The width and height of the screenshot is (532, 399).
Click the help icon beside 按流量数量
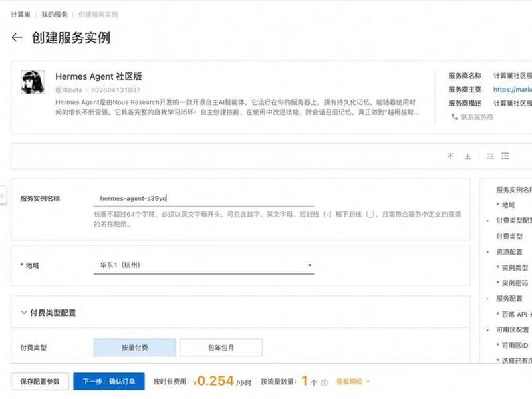click(x=324, y=382)
